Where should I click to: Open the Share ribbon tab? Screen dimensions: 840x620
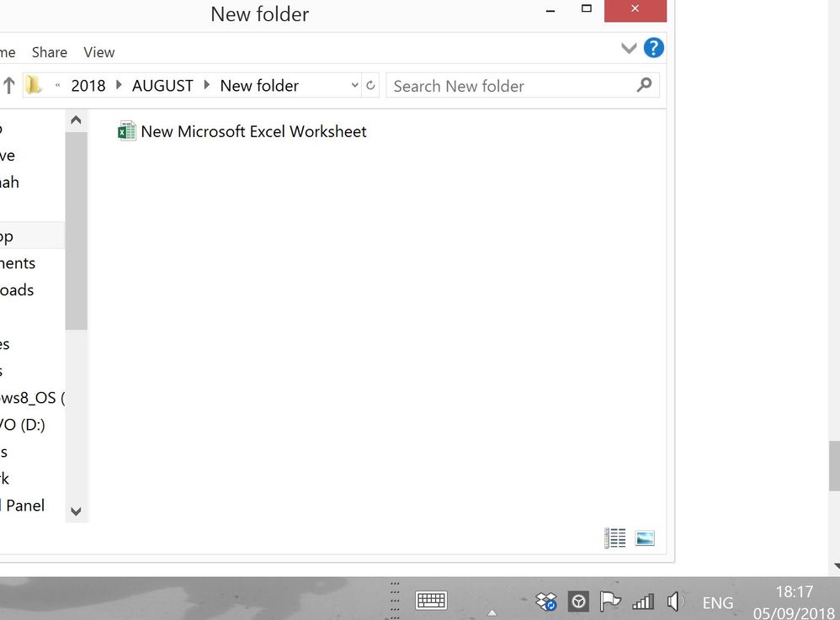(x=49, y=52)
